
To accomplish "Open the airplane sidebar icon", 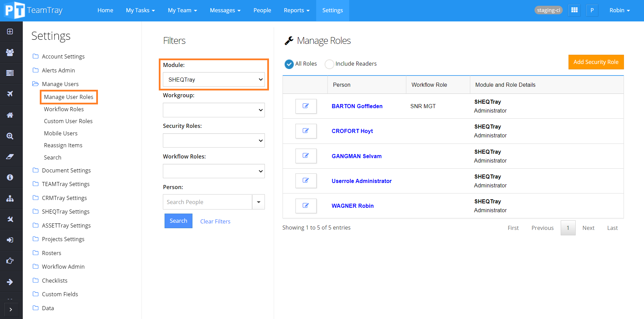I will (x=10, y=94).
